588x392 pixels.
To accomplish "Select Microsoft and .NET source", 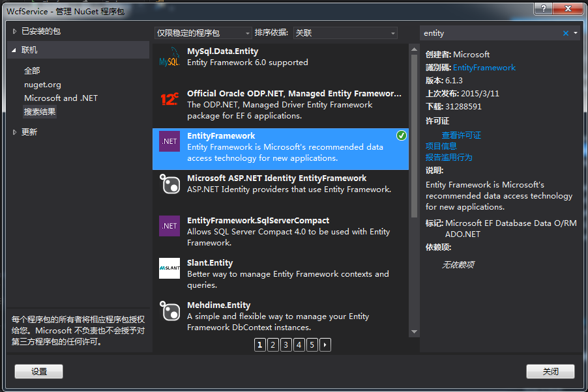I will pos(61,98).
